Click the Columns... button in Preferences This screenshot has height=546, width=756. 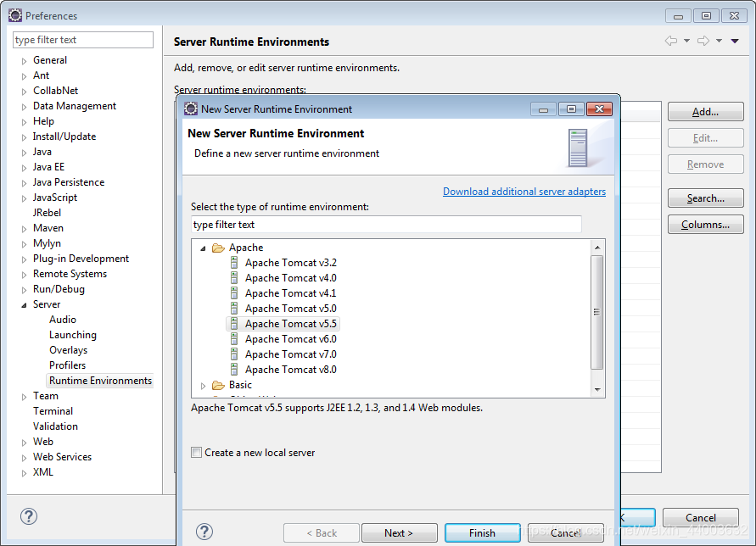click(x=705, y=225)
